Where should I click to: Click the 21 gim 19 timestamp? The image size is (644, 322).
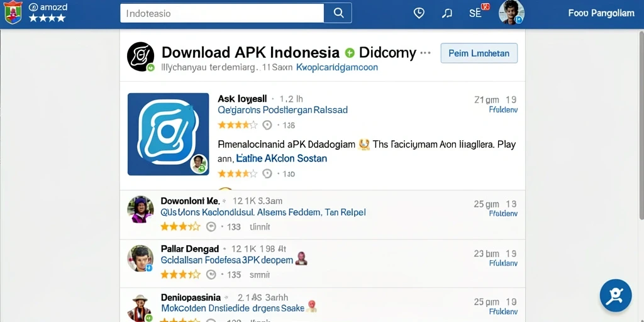click(496, 99)
